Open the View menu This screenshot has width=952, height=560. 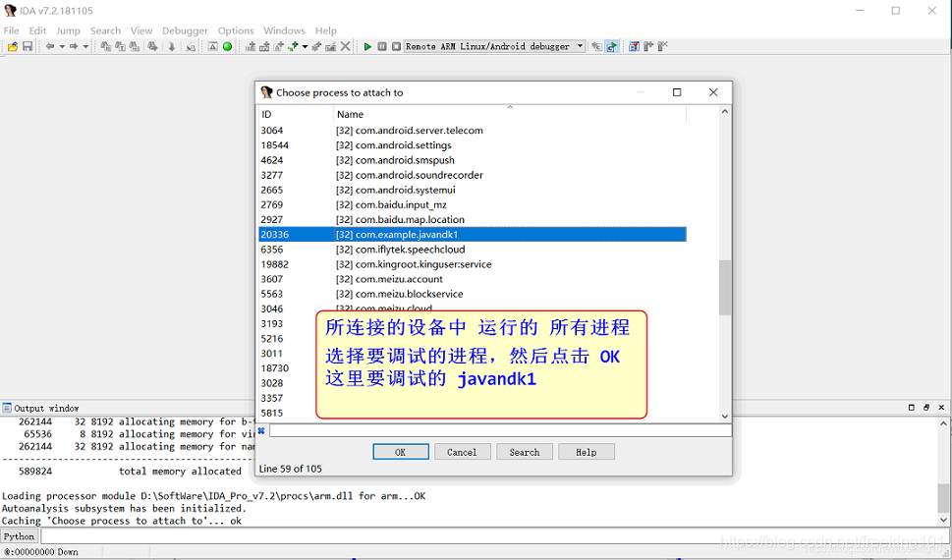[x=141, y=30]
